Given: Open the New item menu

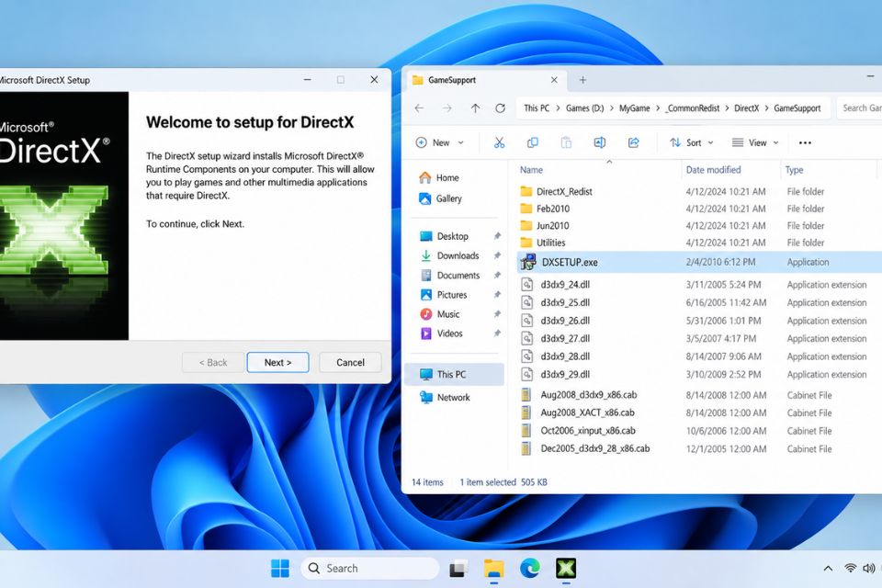Looking at the screenshot, I should pos(440,143).
